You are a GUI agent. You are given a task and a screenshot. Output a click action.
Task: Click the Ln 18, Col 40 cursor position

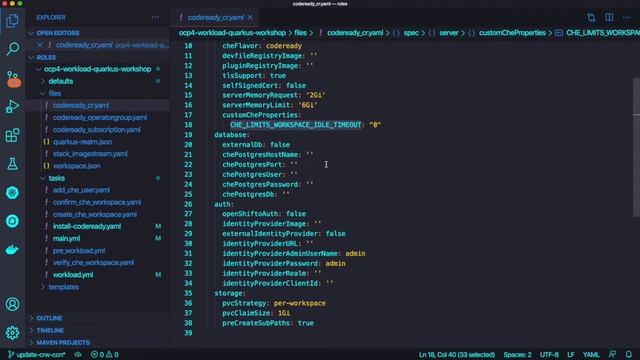(457, 354)
